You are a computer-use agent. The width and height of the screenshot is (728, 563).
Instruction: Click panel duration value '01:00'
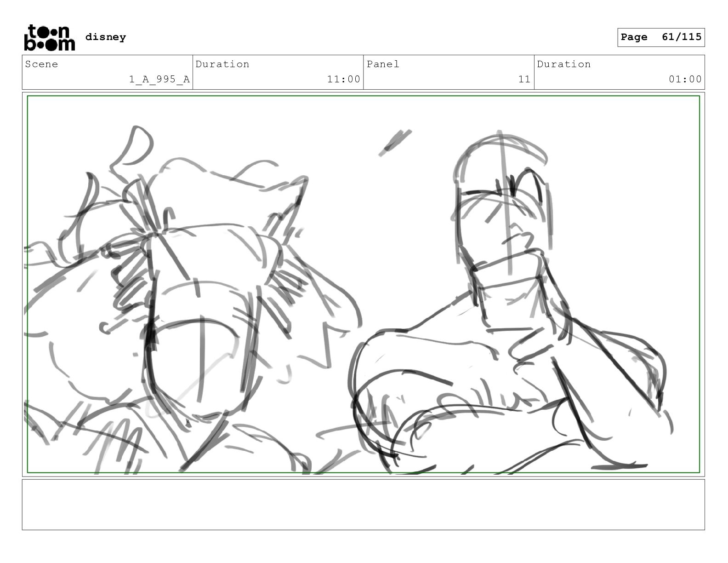[685, 79]
